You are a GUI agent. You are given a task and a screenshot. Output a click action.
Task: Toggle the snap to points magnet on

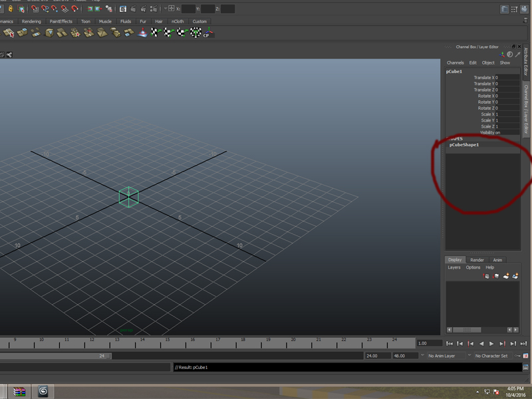(55, 8)
